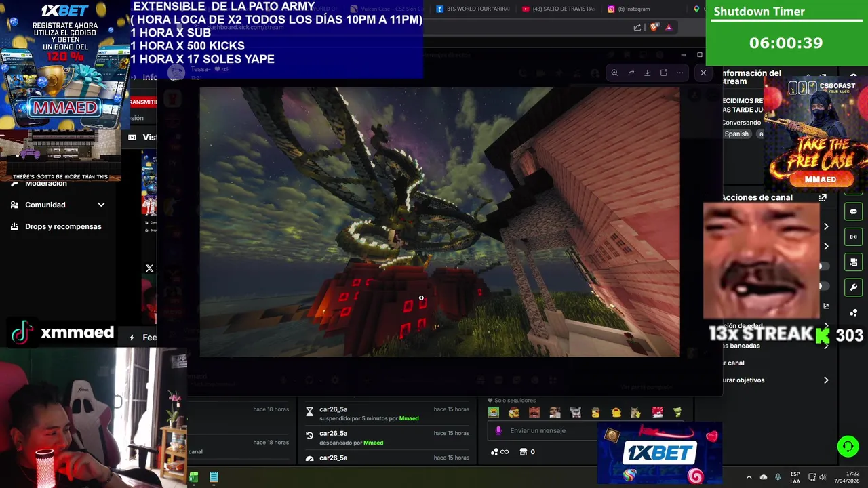Viewport: 868px width, 488px height.
Task: Zoom into the image with the magnifier icon
Action: (x=614, y=73)
